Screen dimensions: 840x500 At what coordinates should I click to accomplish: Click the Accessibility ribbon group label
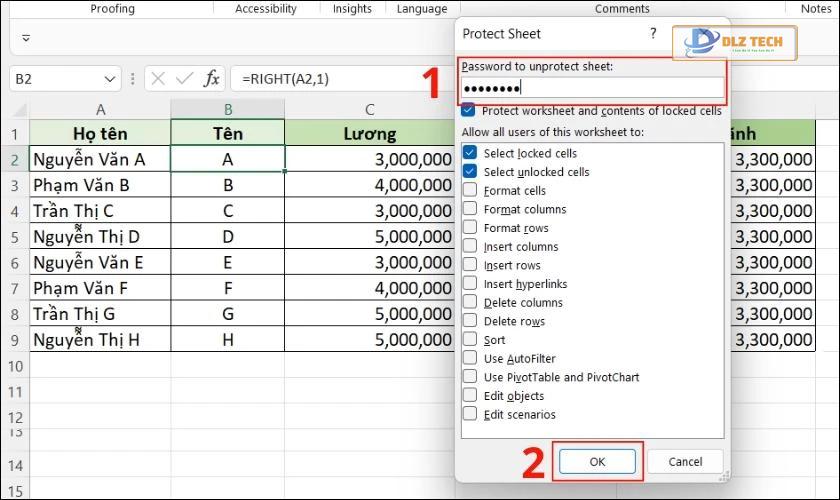click(266, 9)
